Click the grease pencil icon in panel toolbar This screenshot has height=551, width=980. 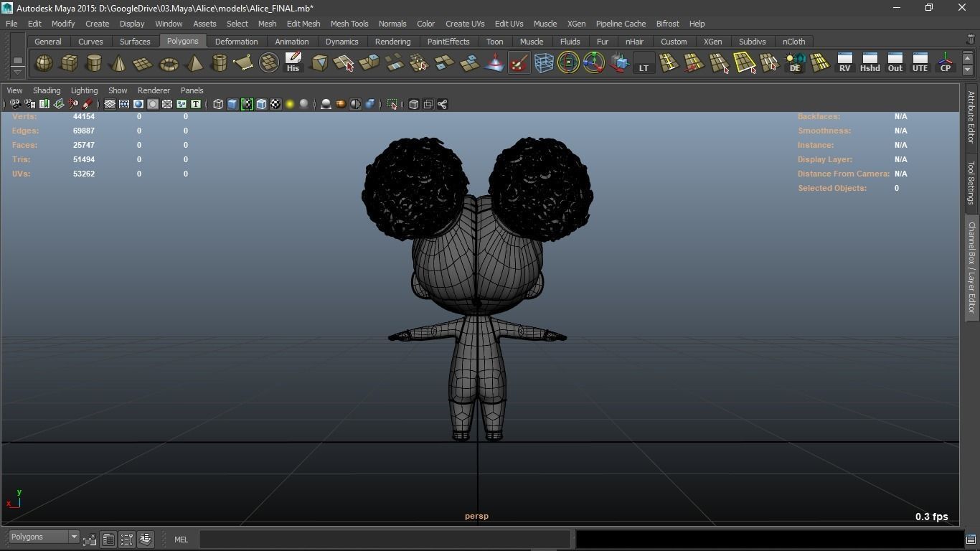pos(87,104)
